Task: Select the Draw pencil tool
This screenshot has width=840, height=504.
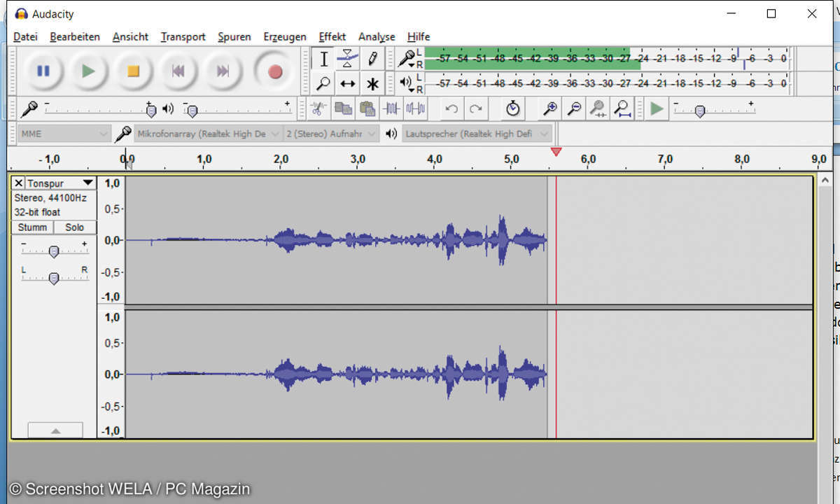Action: (372, 59)
